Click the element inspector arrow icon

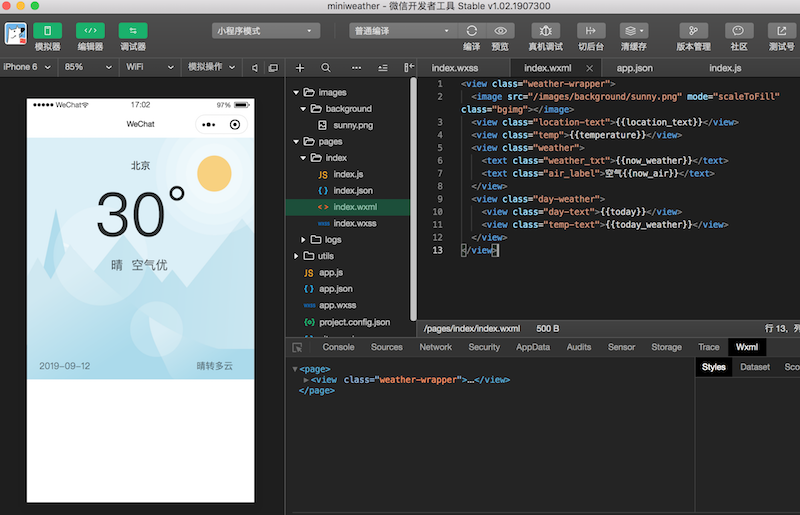pos(297,347)
